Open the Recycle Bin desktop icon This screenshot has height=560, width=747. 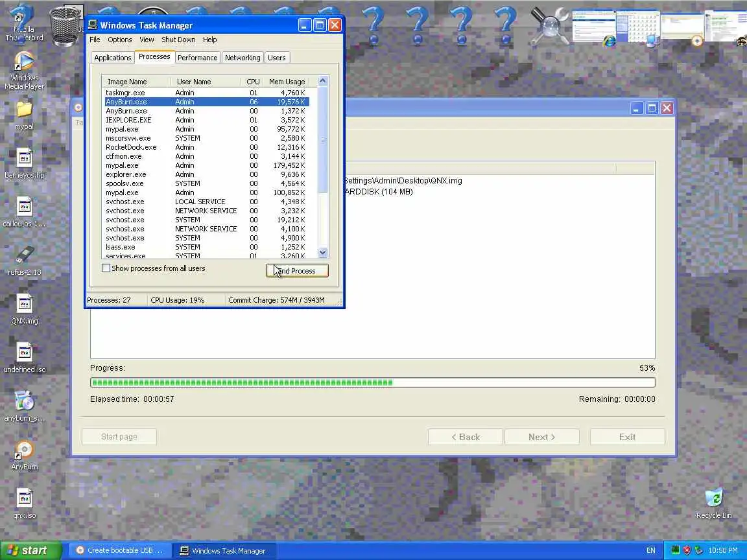tap(714, 504)
